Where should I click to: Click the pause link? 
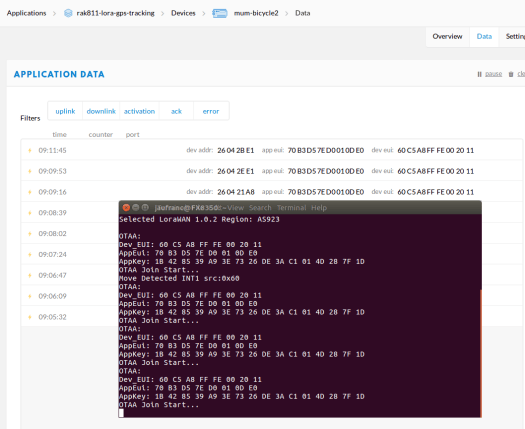494,74
